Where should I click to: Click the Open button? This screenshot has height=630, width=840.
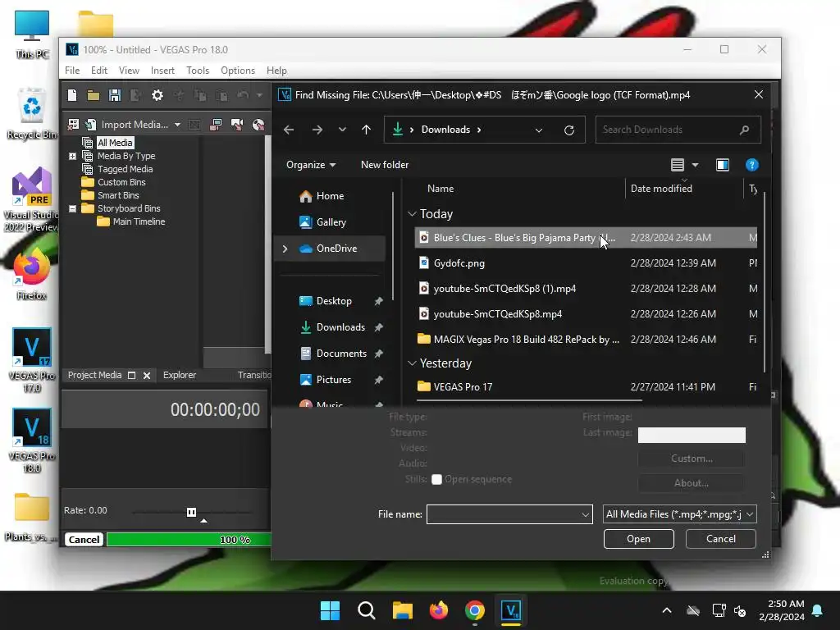[x=638, y=539]
